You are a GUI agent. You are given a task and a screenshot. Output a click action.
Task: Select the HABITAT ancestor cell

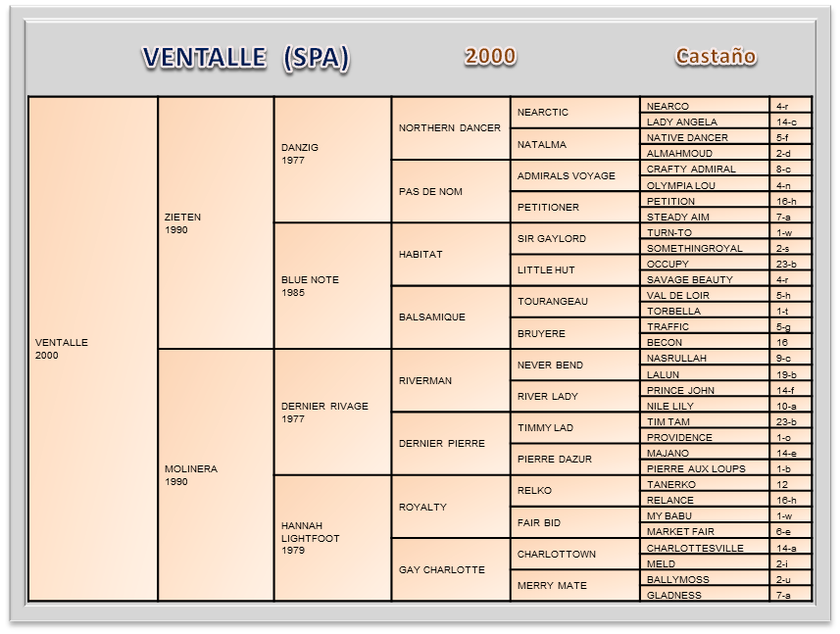click(450, 254)
